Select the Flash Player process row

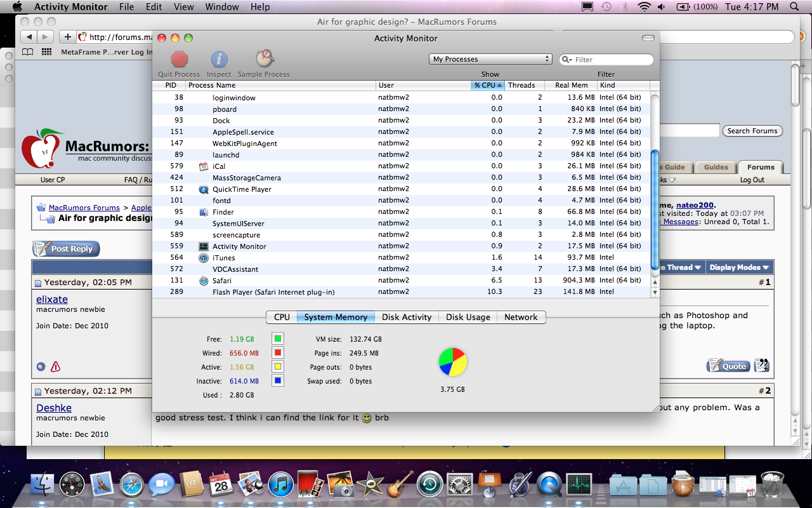[x=402, y=292]
